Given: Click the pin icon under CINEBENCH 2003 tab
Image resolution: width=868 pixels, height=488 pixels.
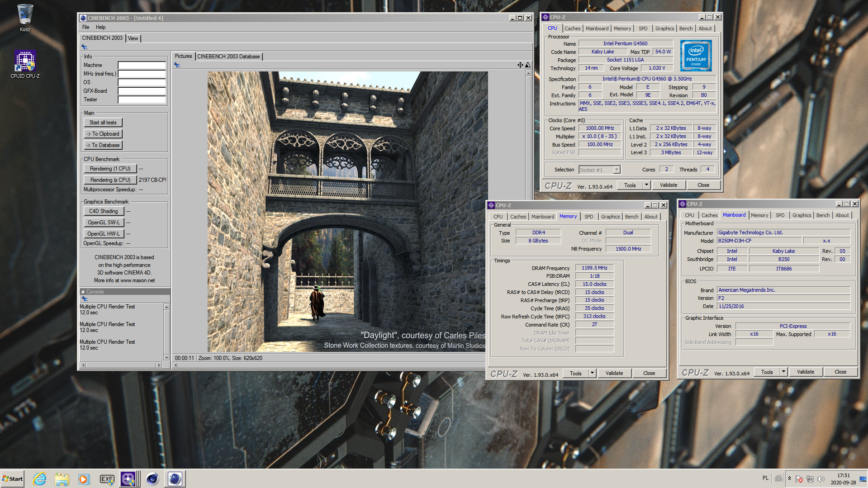Looking at the screenshot, I should pyautogui.click(x=84, y=47).
